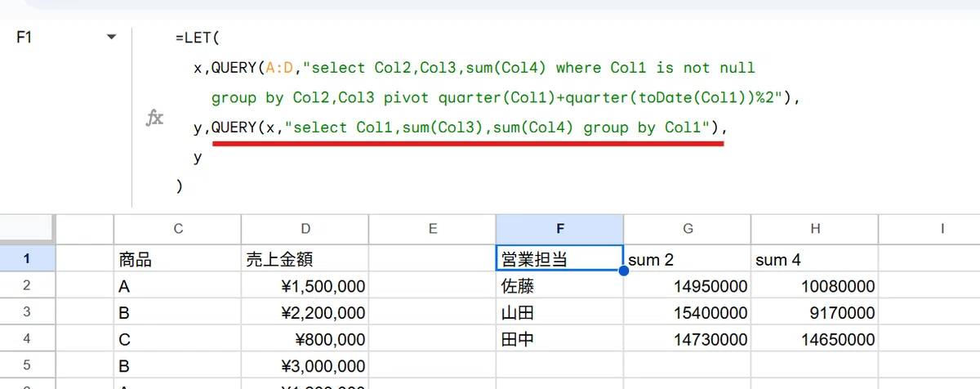Click the A:D range reference in formula
980x389 pixels.
coord(280,67)
